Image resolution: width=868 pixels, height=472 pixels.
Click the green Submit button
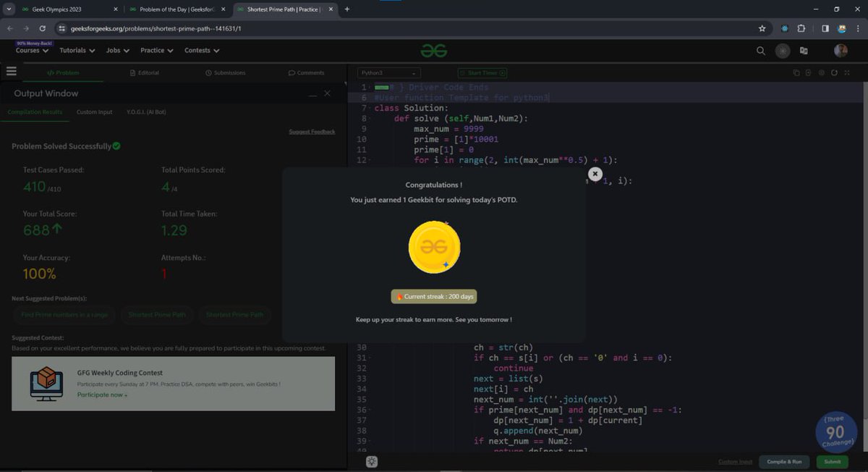(x=833, y=462)
